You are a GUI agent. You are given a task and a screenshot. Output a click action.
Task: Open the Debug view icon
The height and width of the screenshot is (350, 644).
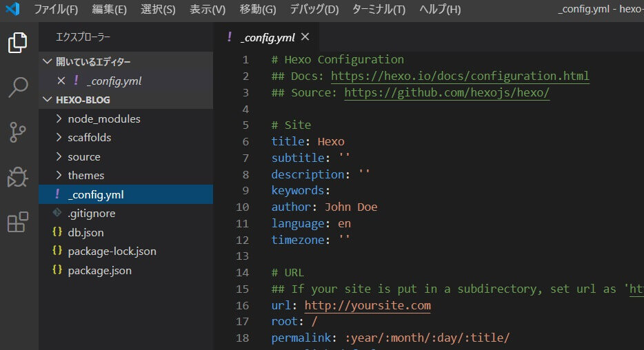click(18, 177)
